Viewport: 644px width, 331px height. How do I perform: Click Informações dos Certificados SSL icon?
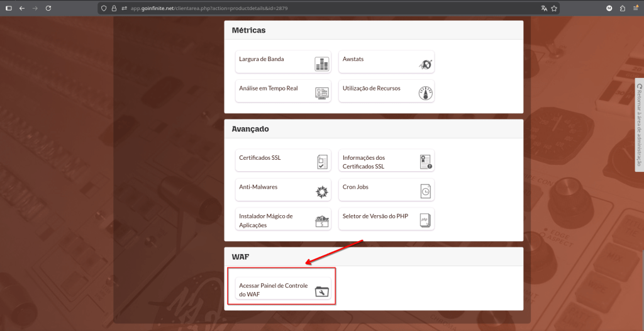pos(425,162)
